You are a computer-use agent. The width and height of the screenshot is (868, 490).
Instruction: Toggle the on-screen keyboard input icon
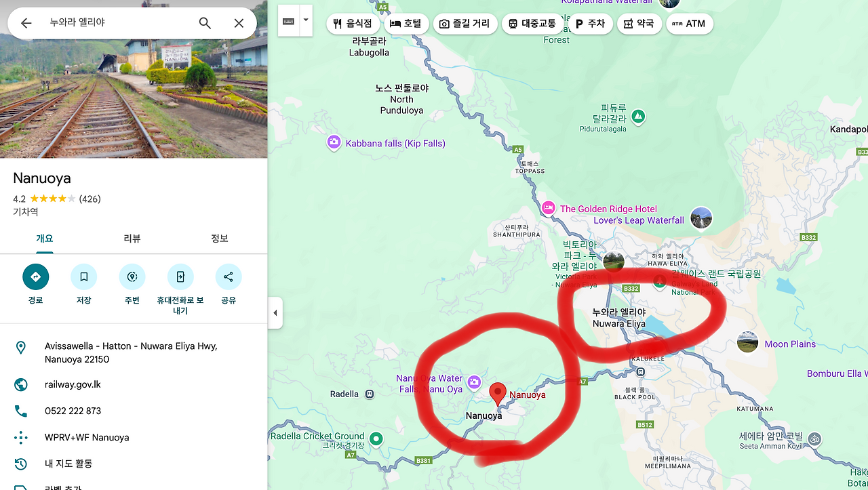point(289,22)
